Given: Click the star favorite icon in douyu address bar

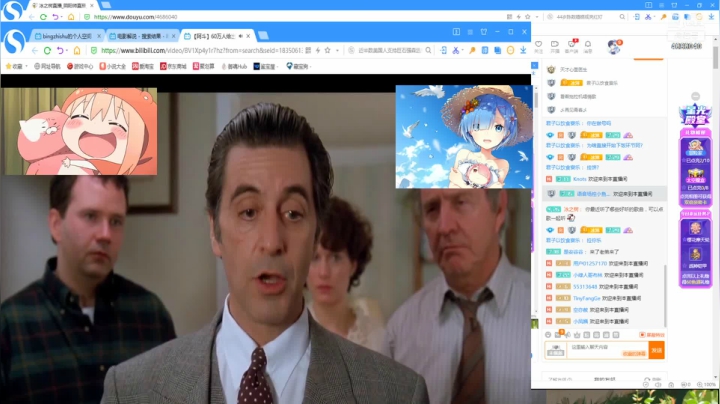Looking at the screenshot, I should point(528,17).
